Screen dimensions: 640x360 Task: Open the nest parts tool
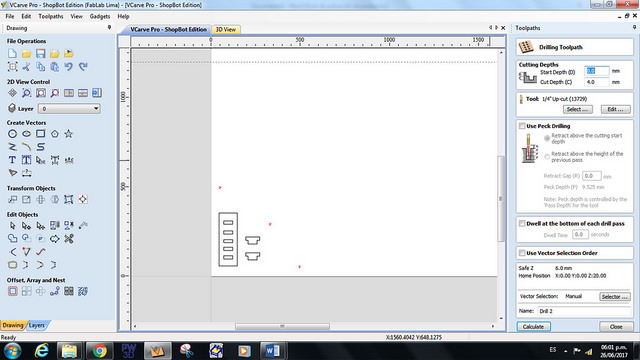point(83,291)
